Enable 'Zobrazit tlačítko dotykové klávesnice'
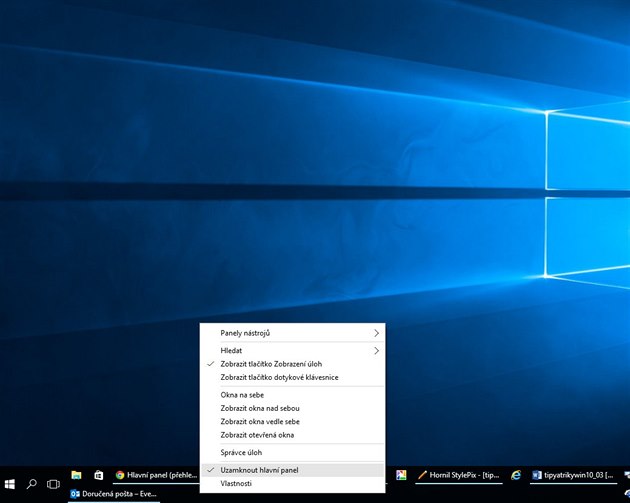Image resolution: width=630 pixels, height=503 pixels. [278, 377]
